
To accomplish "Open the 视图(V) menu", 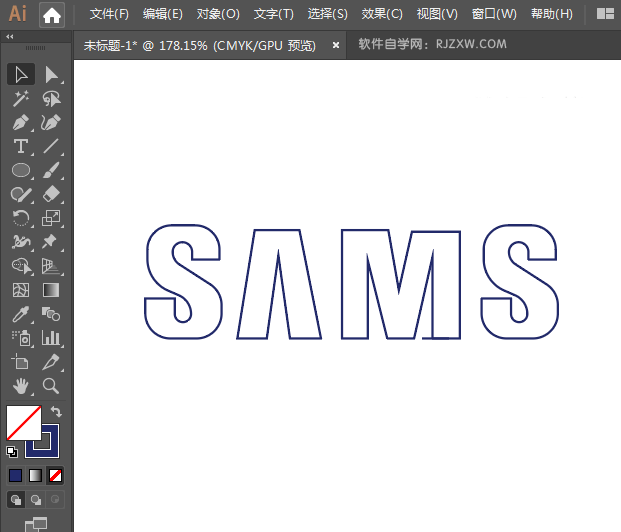I will [x=437, y=14].
